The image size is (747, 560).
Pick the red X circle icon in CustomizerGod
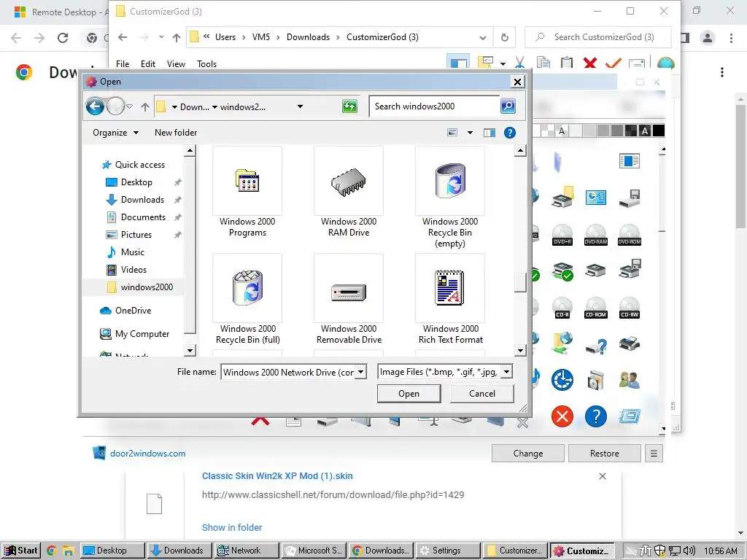[562, 416]
